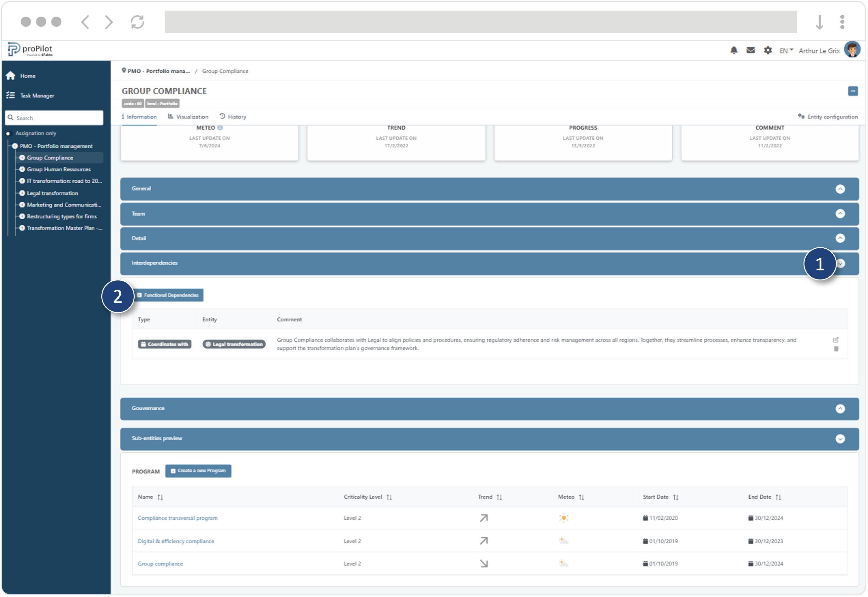Click the three-dots menu beside Group Compliance title
Image resolution: width=868 pixels, height=597 pixels.
(x=853, y=91)
